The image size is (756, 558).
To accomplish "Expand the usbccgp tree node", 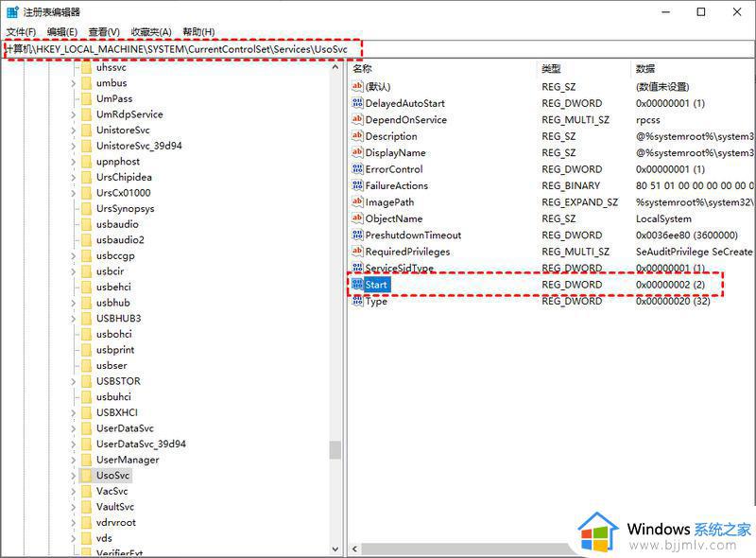I will [74, 256].
